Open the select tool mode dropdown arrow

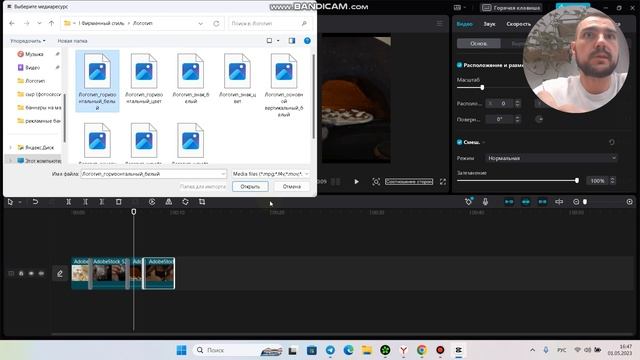coord(20,202)
